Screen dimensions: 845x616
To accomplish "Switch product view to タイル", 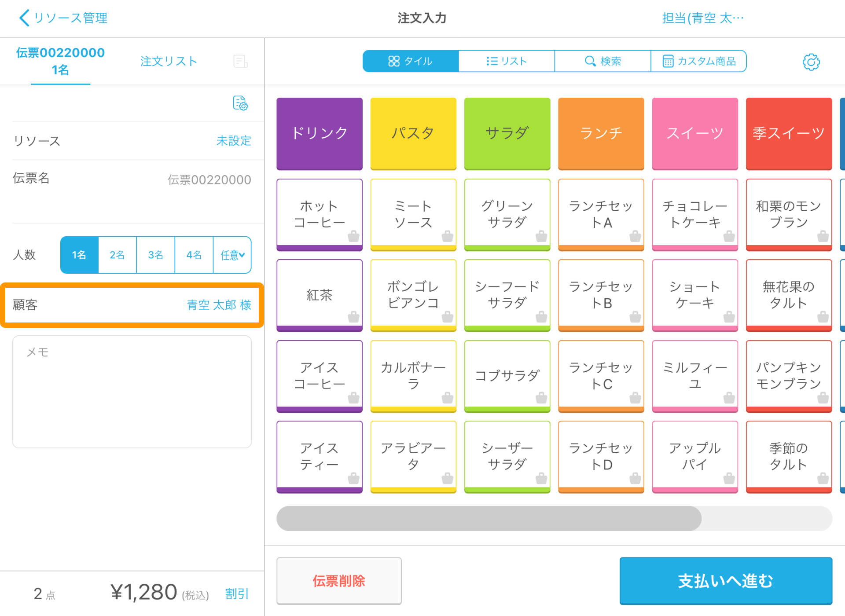I will pyautogui.click(x=411, y=61).
